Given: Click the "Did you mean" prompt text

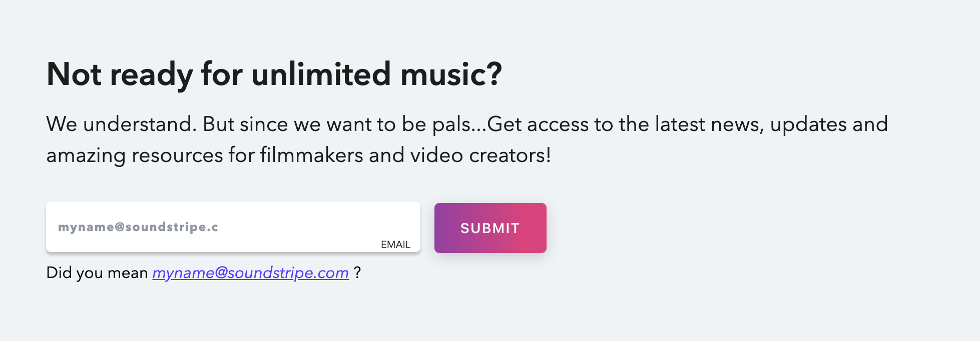Looking at the screenshot, I should coord(97,272).
